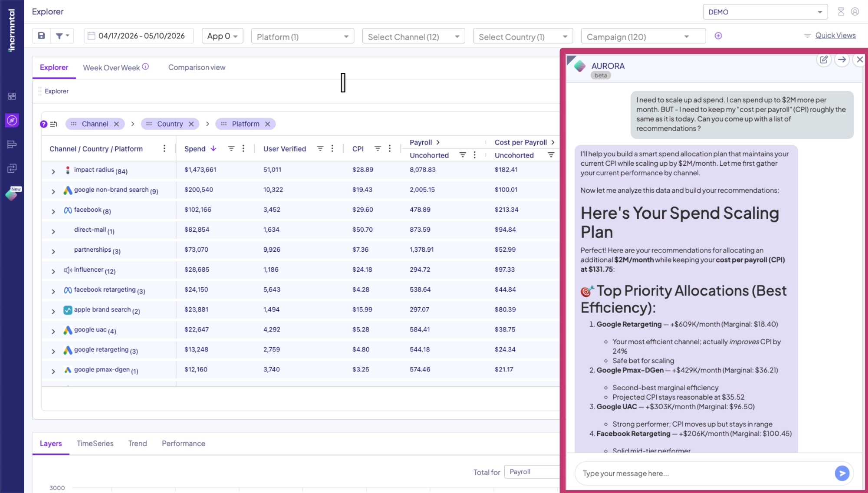
Task: Open the CPI column three-dot menu
Action: coord(390,148)
